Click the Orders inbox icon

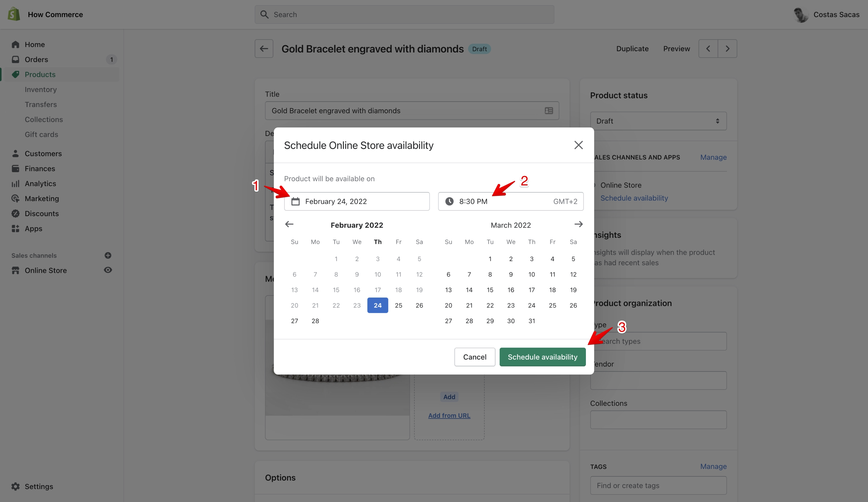coord(15,59)
